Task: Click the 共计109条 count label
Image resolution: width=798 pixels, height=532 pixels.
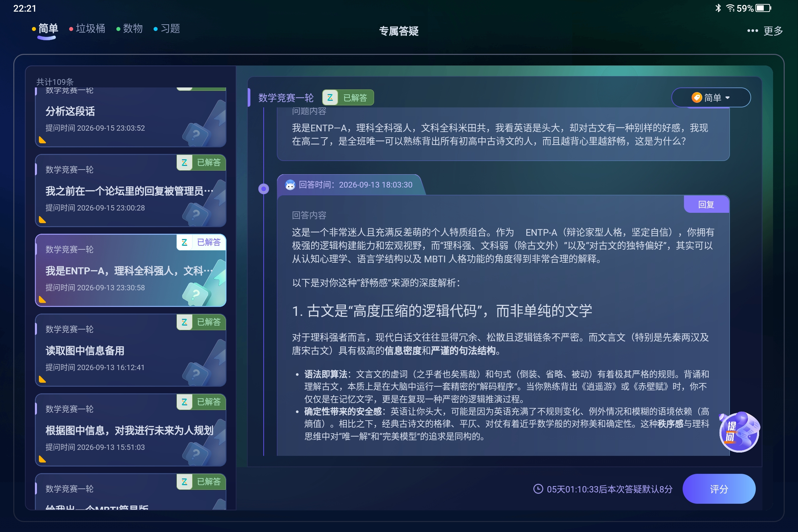Action: pyautogui.click(x=55, y=82)
